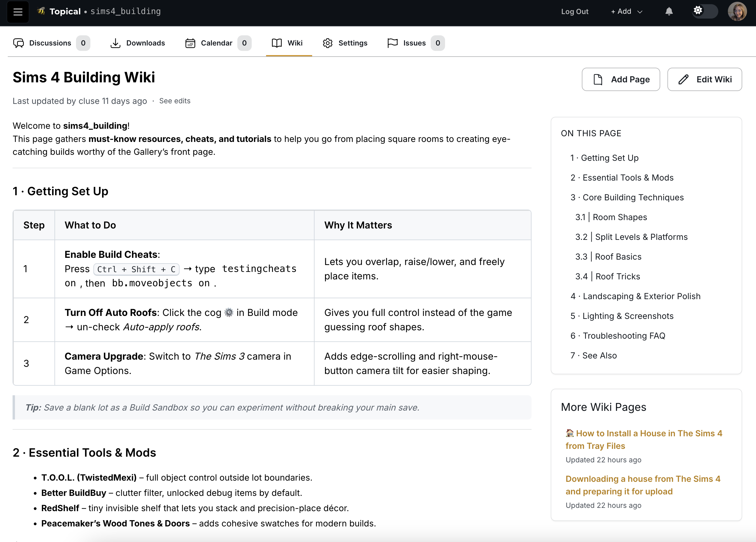756x542 pixels.
Task: Click the Turn Off Auto Roofs text
Action: click(x=111, y=313)
